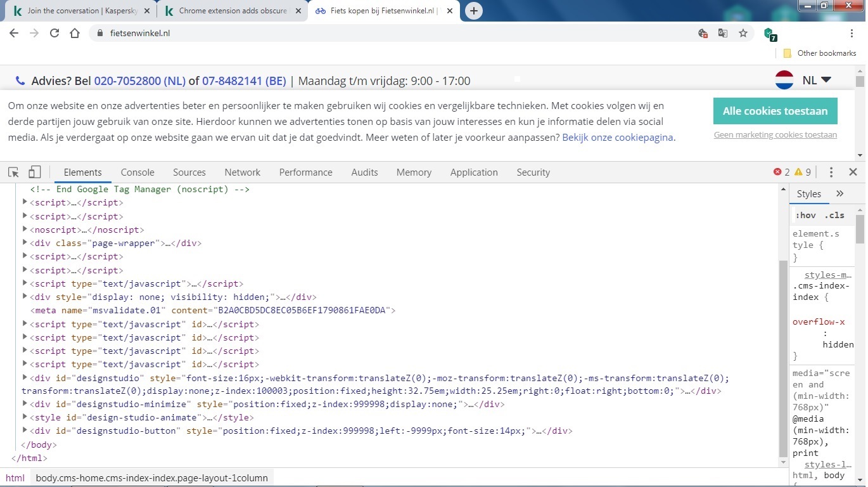Open the Security tab
This screenshot has width=868, height=487.
point(533,172)
